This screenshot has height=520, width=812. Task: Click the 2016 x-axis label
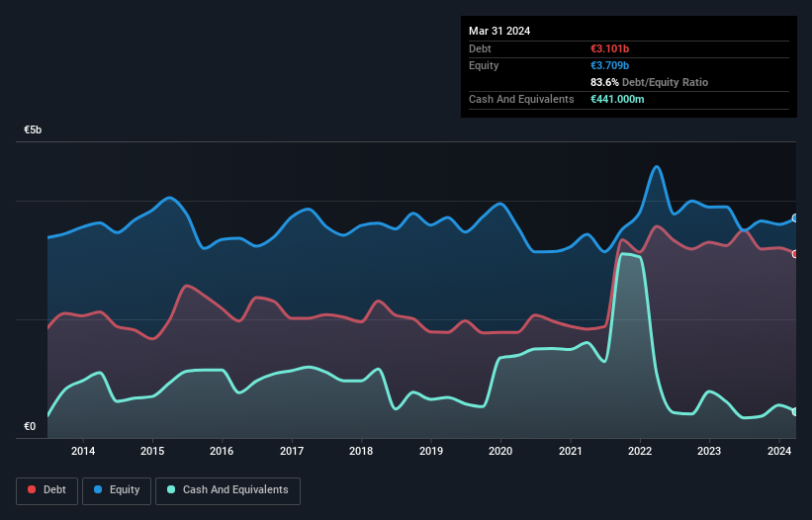coord(222,451)
